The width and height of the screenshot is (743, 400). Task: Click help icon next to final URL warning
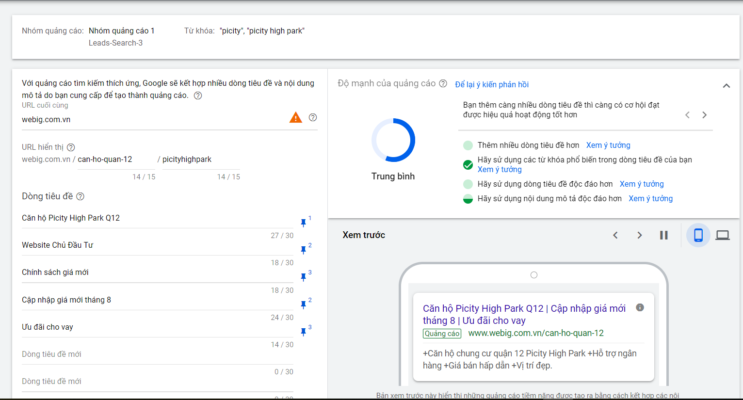tap(313, 118)
